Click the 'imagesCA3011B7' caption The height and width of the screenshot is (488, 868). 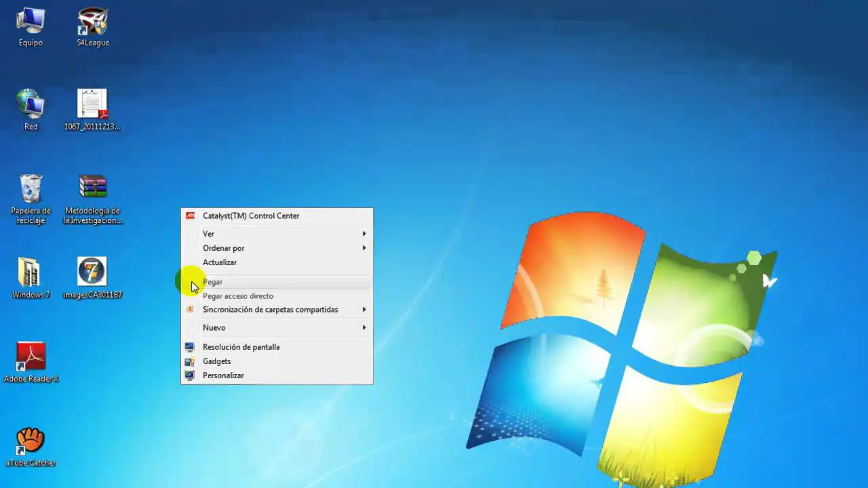[92, 295]
